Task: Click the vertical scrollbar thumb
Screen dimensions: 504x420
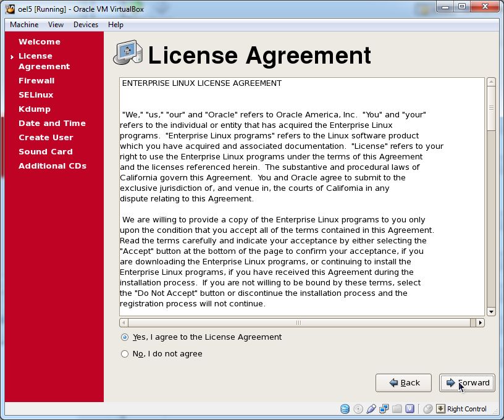Action: 491,109
